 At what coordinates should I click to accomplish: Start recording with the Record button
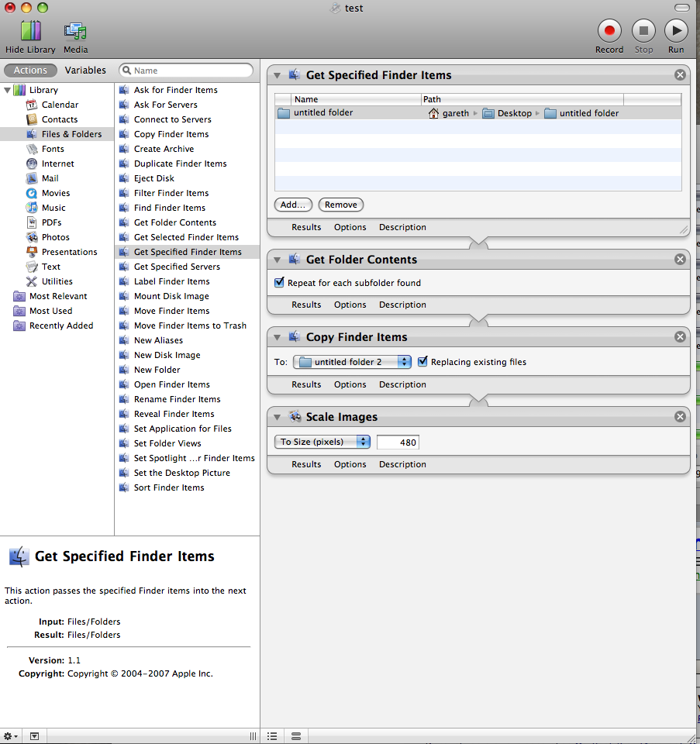coord(609,31)
